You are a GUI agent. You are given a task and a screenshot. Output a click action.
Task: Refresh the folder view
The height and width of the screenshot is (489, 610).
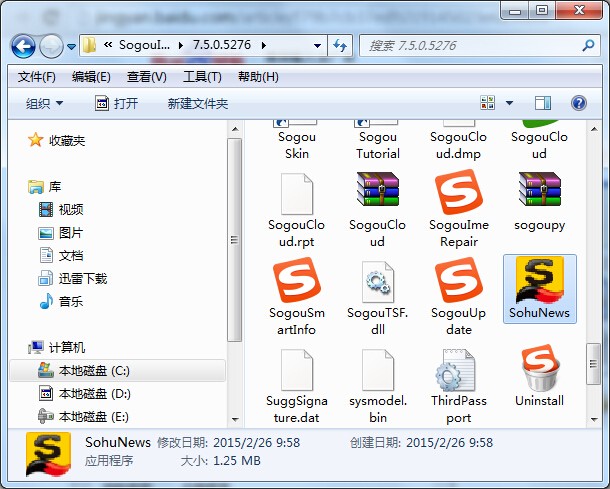[340, 46]
